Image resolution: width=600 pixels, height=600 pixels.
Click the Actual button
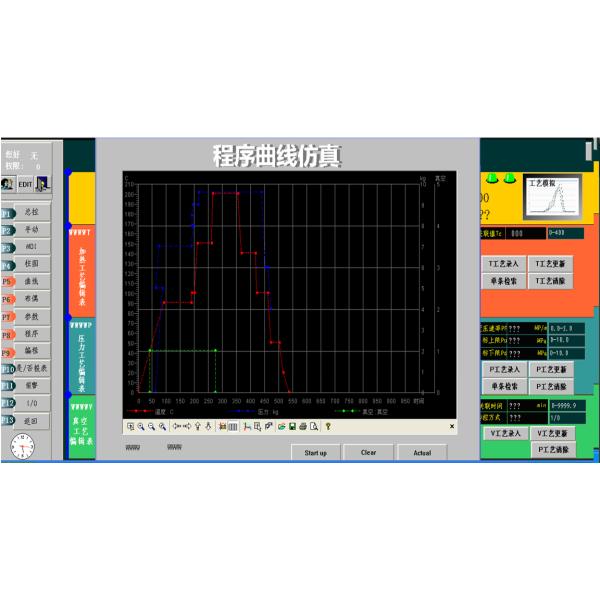point(422,452)
